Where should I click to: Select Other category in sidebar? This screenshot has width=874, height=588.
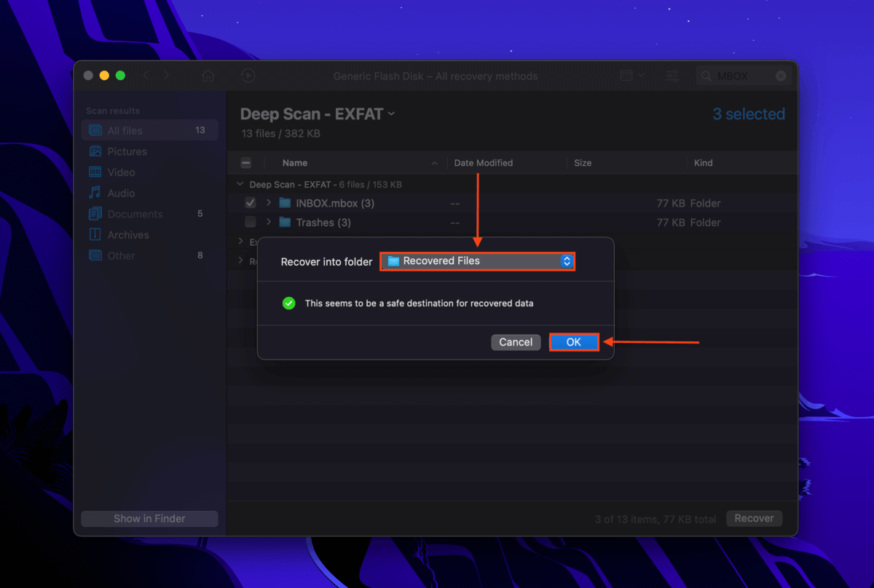[149, 255]
